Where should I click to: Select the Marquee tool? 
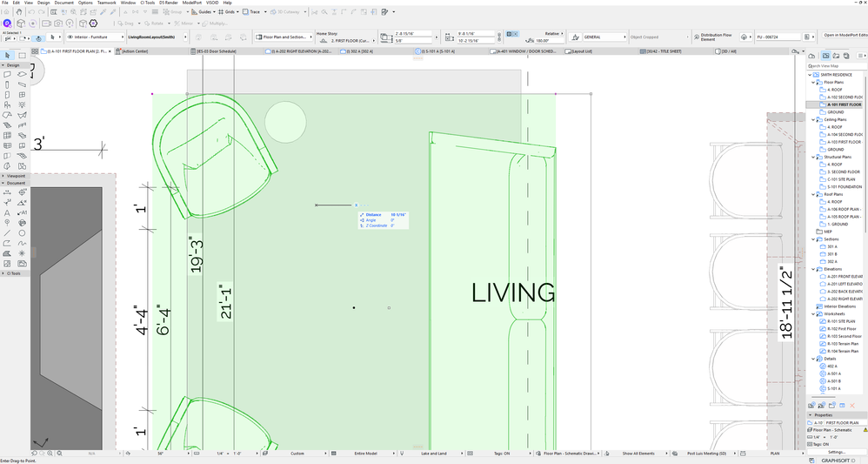[22, 55]
